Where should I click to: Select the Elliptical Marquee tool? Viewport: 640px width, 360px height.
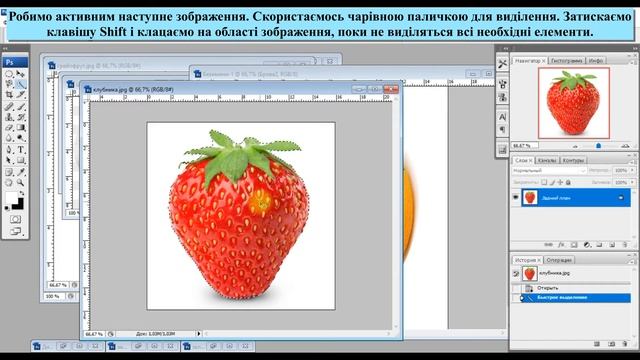9,74
